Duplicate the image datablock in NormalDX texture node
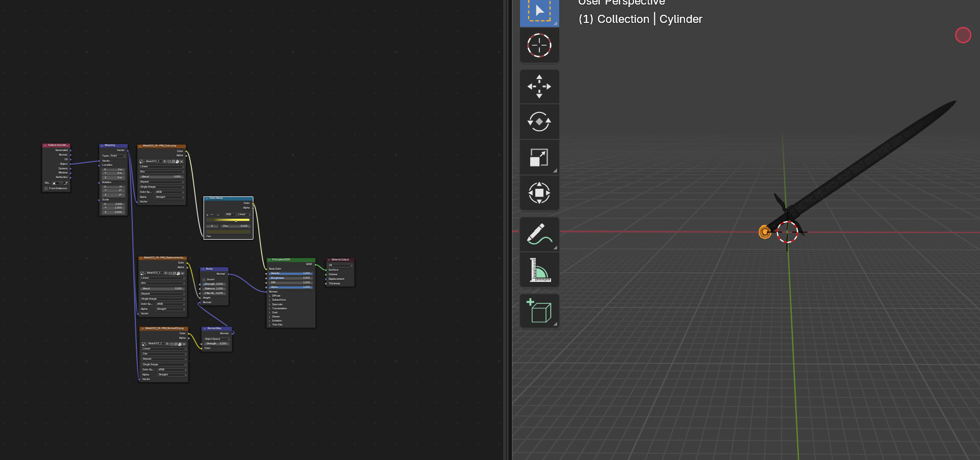 (176, 344)
